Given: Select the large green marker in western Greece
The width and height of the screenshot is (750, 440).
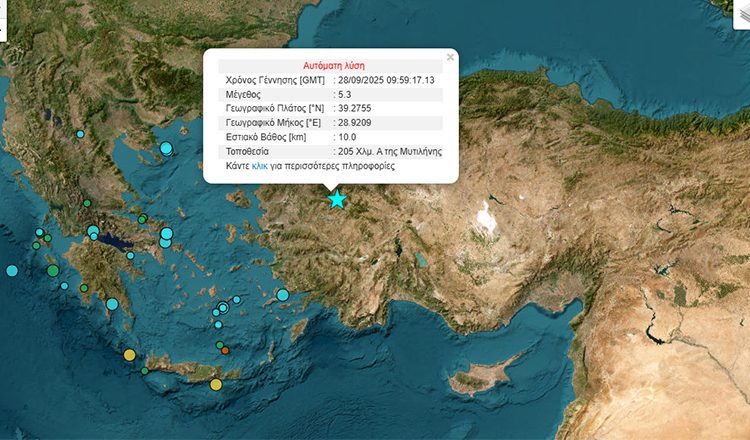Looking at the screenshot, I should coord(53,270).
